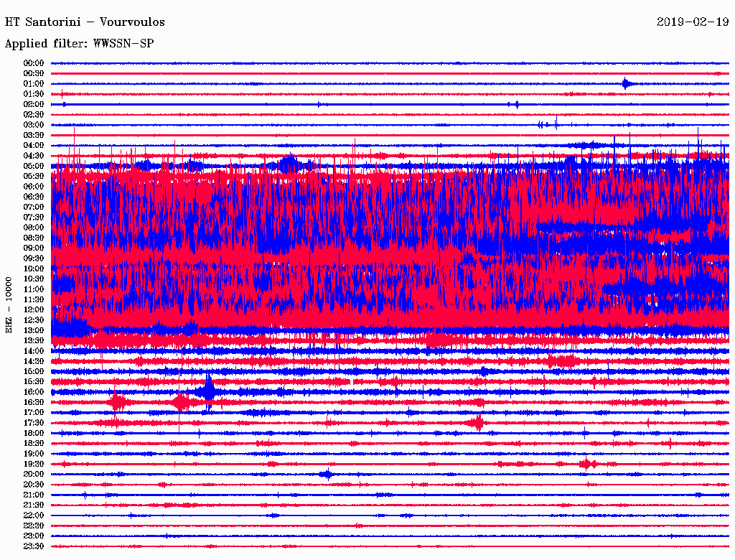The image size is (735, 560).
Task: Click the 21:00 time label
Action: tap(34, 495)
